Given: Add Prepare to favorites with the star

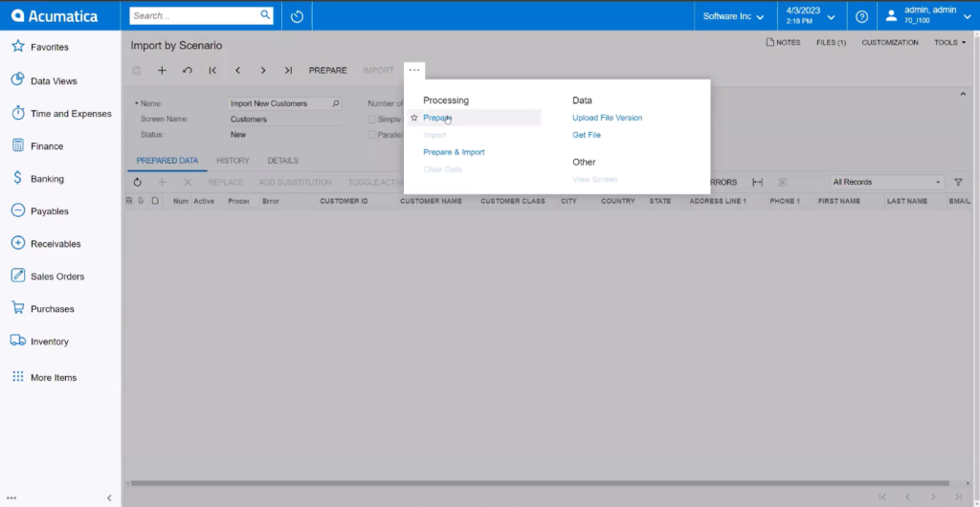Looking at the screenshot, I should [x=414, y=118].
